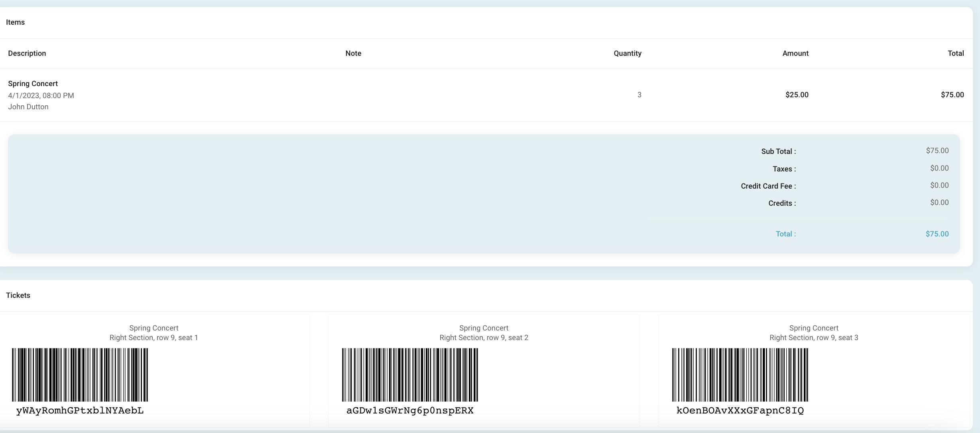
Task: Select the Description column header
Action: [x=27, y=53]
